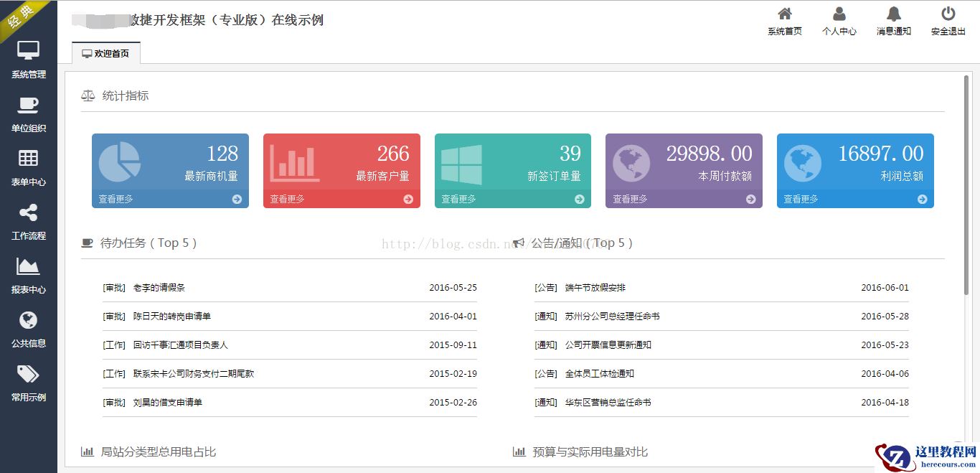Switch to the 欢迎首页 tab
This screenshot has height=473, width=980.
pyautogui.click(x=105, y=53)
